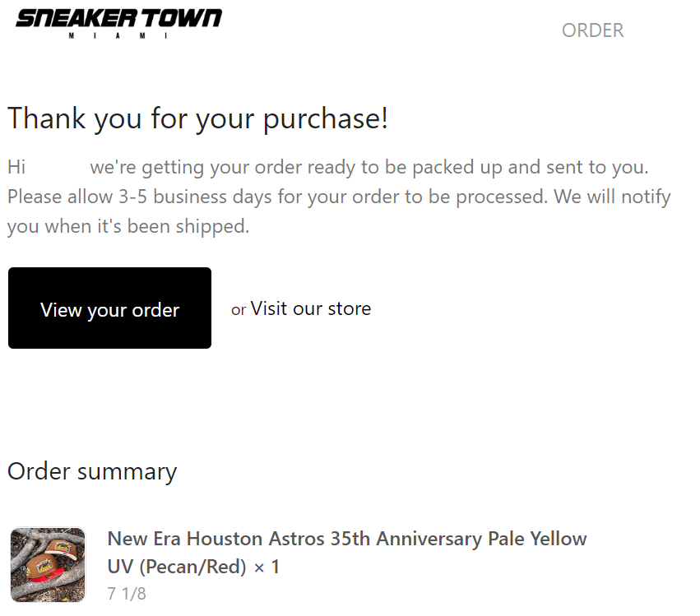This screenshot has width=700, height=616.
Task: Open the hat product thumbnail image
Action: pos(48,565)
